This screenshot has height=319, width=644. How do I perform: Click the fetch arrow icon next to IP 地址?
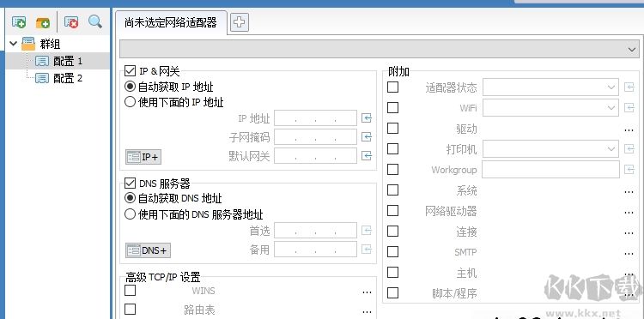point(367,118)
